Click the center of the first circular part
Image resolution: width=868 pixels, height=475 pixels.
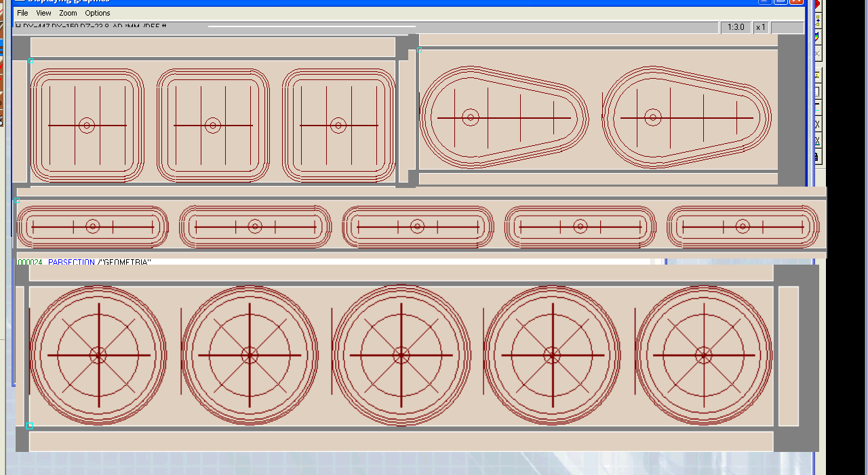[99, 355]
